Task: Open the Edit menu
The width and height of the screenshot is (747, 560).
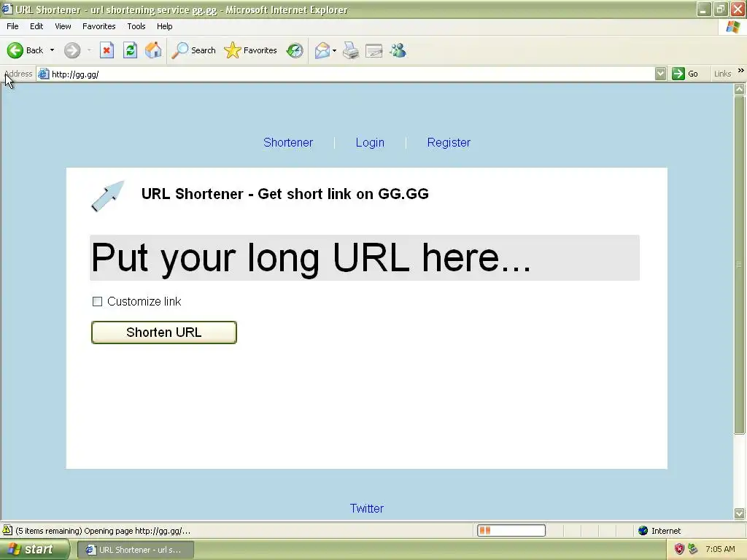Action: (x=36, y=26)
